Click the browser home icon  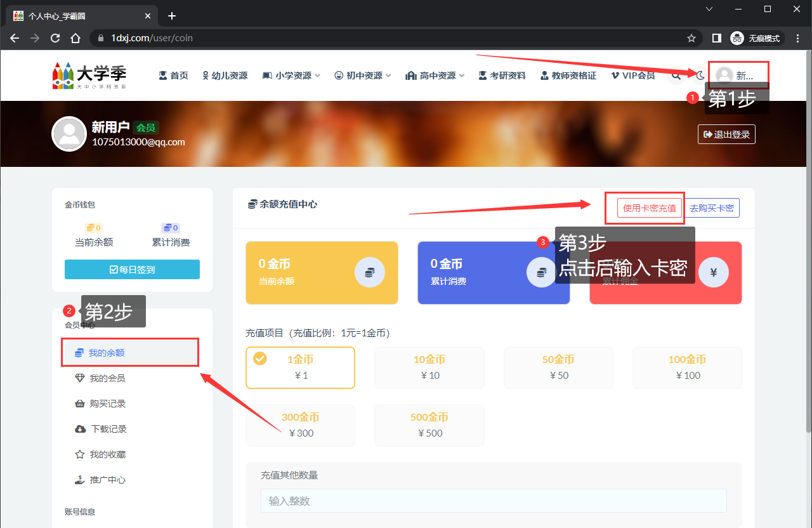pyautogui.click(x=75, y=38)
